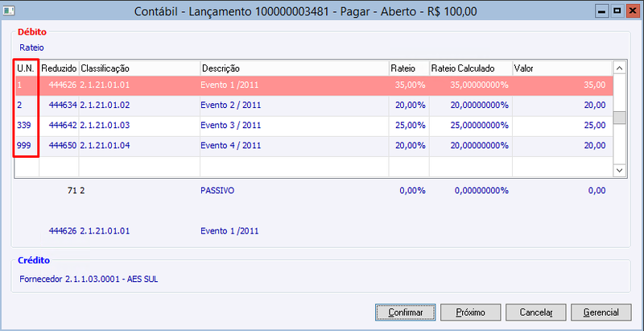The width and height of the screenshot is (644, 331).
Task: Click classification 2.1.21.01.03 cell
Action: (139, 126)
